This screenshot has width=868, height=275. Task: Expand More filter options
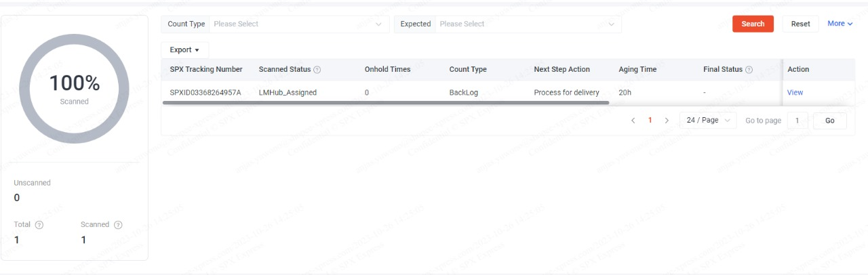(840, 24)
